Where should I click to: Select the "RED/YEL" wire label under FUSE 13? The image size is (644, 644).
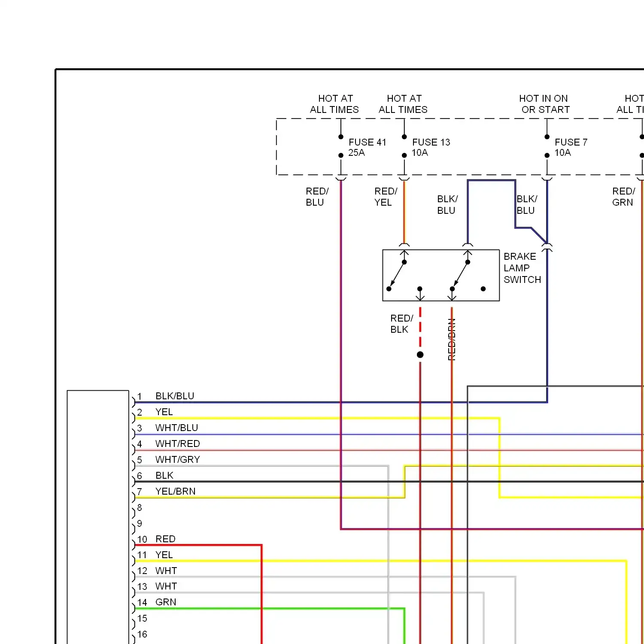click(x=386, y=197)
